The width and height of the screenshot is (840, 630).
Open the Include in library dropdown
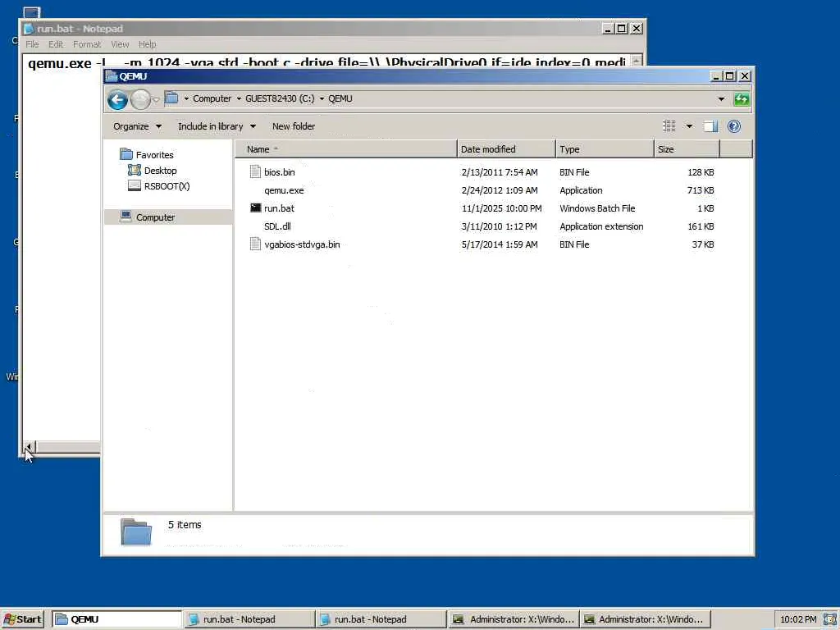click(x=217, y=126)
